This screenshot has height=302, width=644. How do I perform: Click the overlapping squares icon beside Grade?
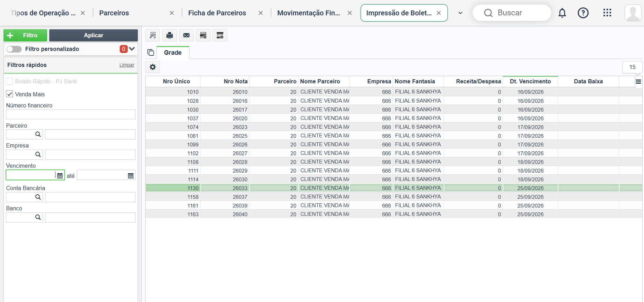point(151,53)
